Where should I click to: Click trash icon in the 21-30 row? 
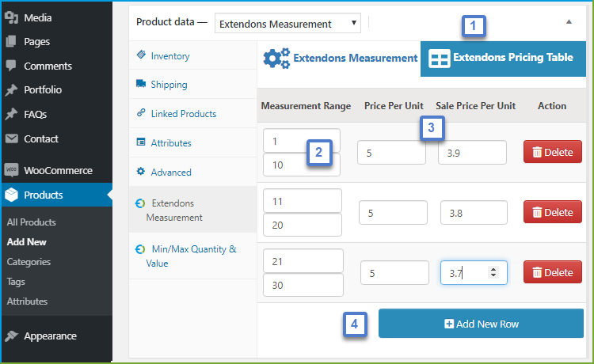537,272
